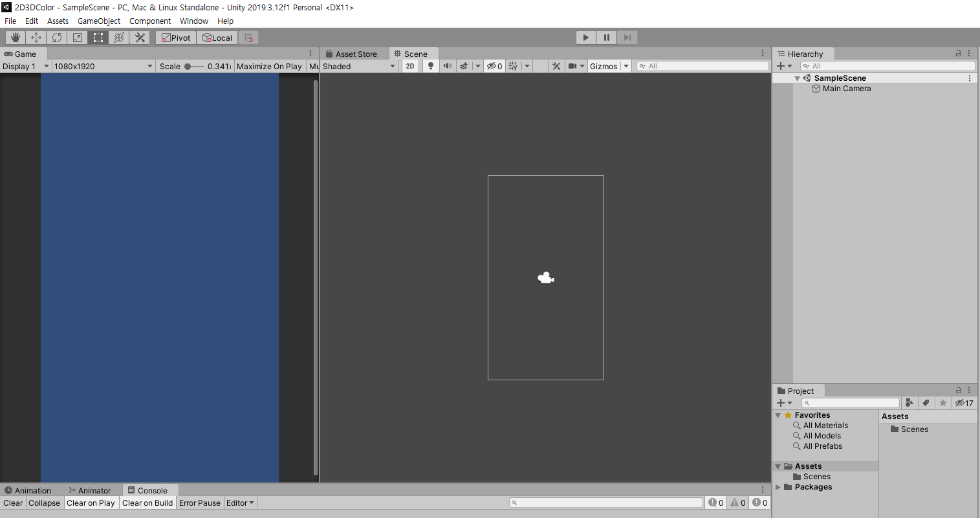The width and height of the screenshot is (980, 518).
Task: Open the Component menu
Action: pyautogui.click(x=150, y=21)
